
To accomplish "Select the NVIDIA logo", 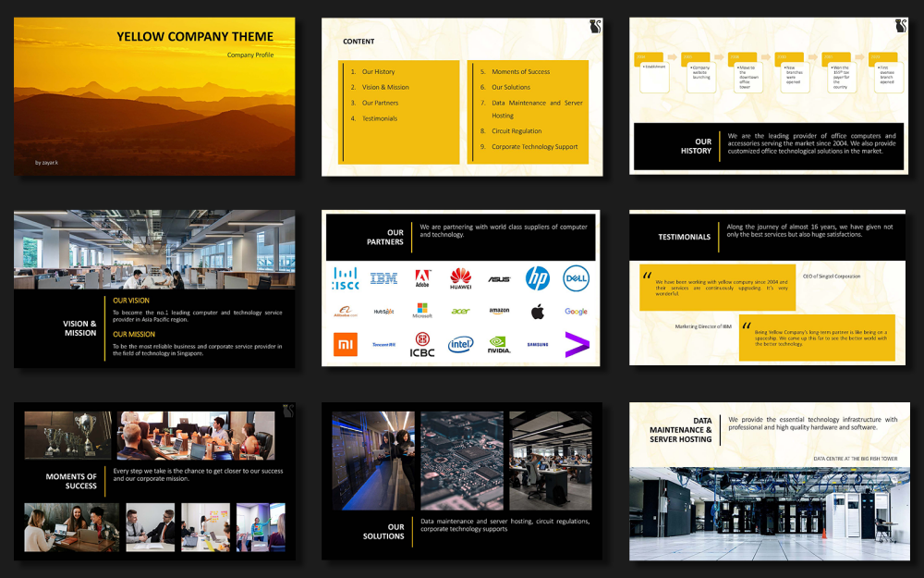I will (x=499, y=344).
